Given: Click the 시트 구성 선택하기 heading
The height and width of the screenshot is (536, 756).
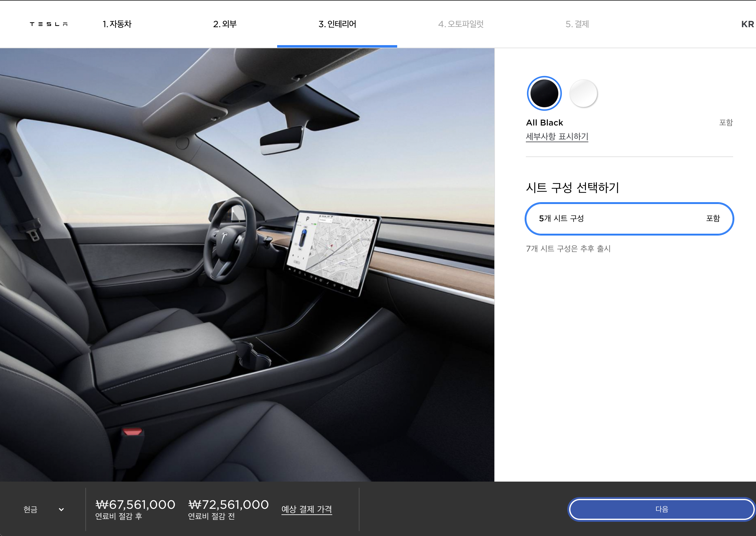Looking at the screenshot, I should point(572,187).
